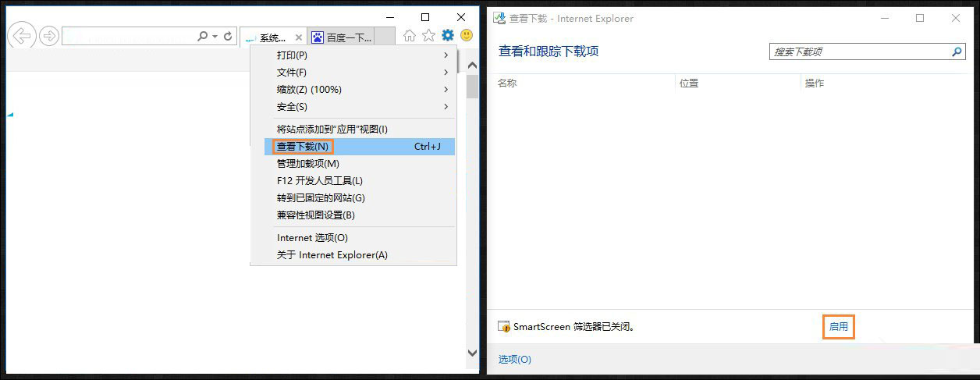980x380 pixels.
Task: Click the 位置 column header
Action: [x=689, y=83]
